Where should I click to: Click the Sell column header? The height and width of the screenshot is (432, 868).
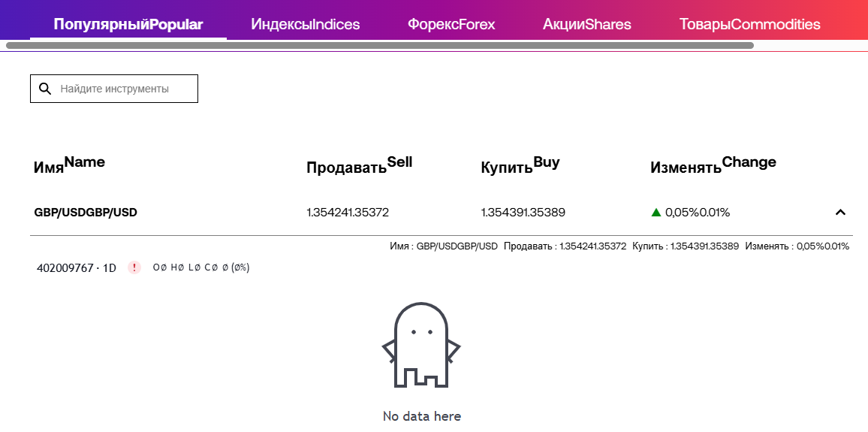[x=360, y=165]
